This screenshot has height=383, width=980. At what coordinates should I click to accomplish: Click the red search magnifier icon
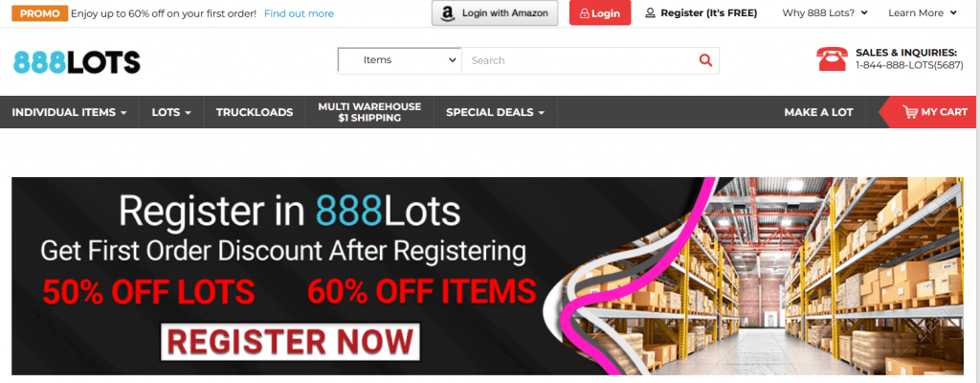pos(705,60)
